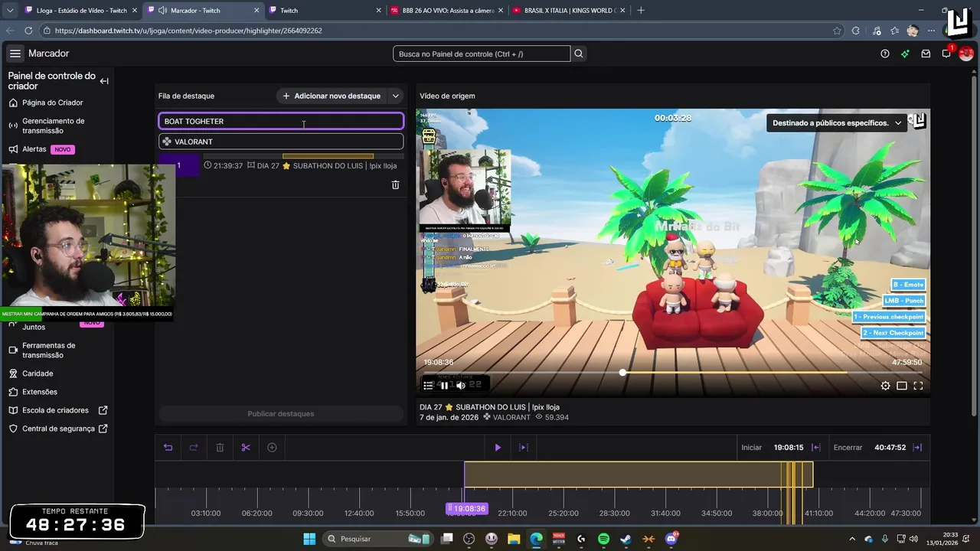Show hidden system tray icons
The width and height of the screenshot is (980, 551).
coord(852,539)
